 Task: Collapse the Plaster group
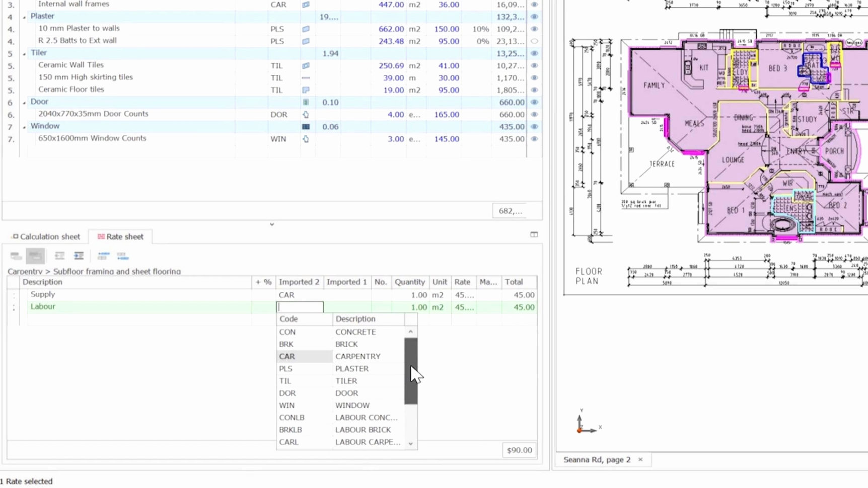tap(24, 17)
